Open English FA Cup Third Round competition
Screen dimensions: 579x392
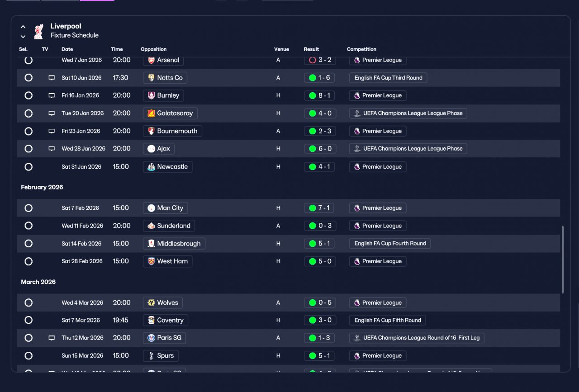pyautogui.click(x=388, y=78)
